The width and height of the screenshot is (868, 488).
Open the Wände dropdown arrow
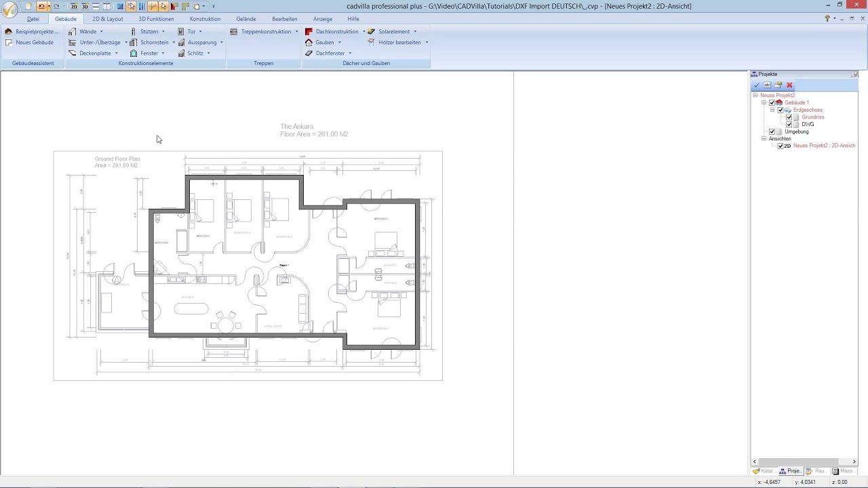tap(101, 31)
